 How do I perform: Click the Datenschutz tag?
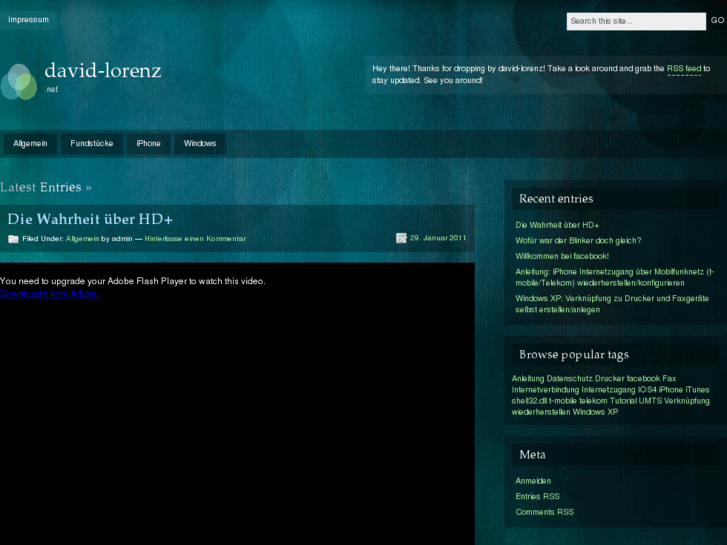(569, 378)
